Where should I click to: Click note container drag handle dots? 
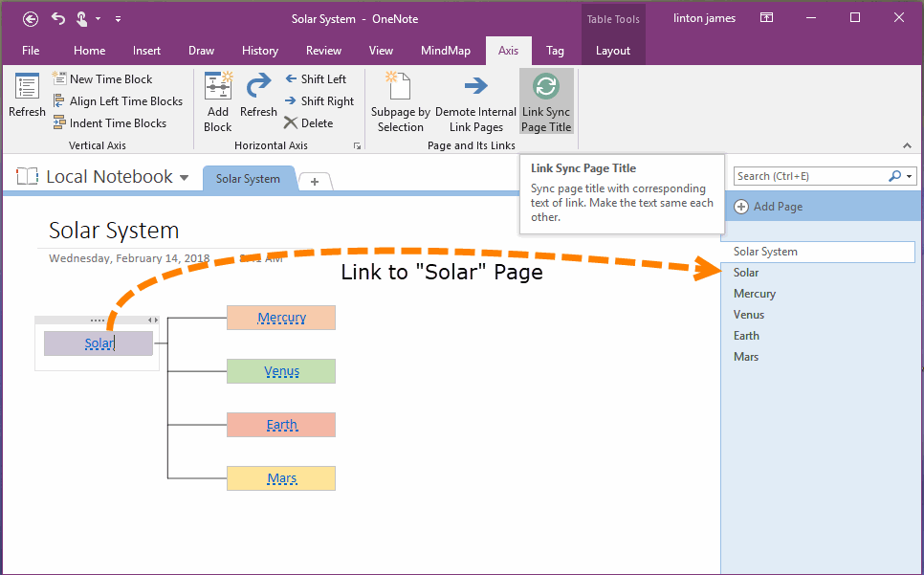click(x=98, y=321)
